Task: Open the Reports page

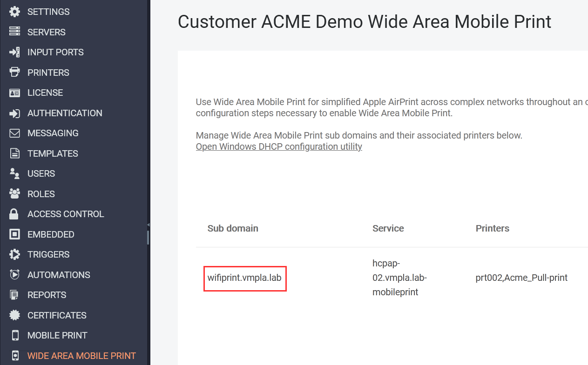Action: tap(47, 295)
